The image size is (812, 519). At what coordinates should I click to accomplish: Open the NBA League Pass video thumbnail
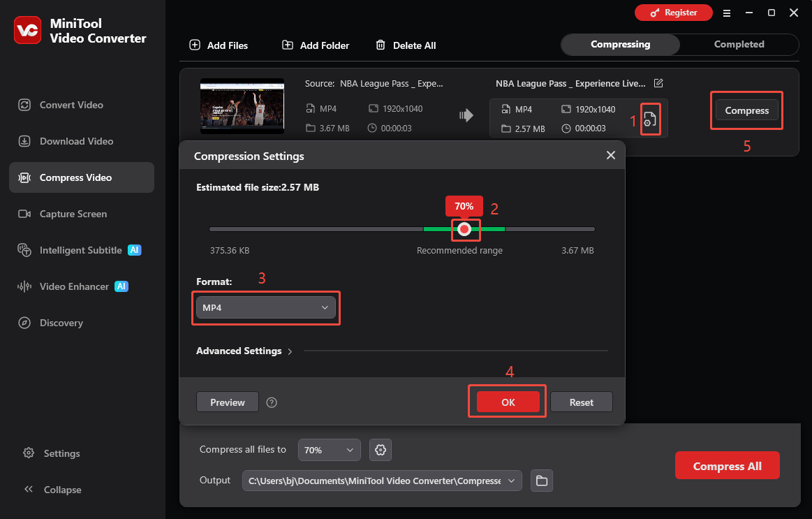coord(242,106)
